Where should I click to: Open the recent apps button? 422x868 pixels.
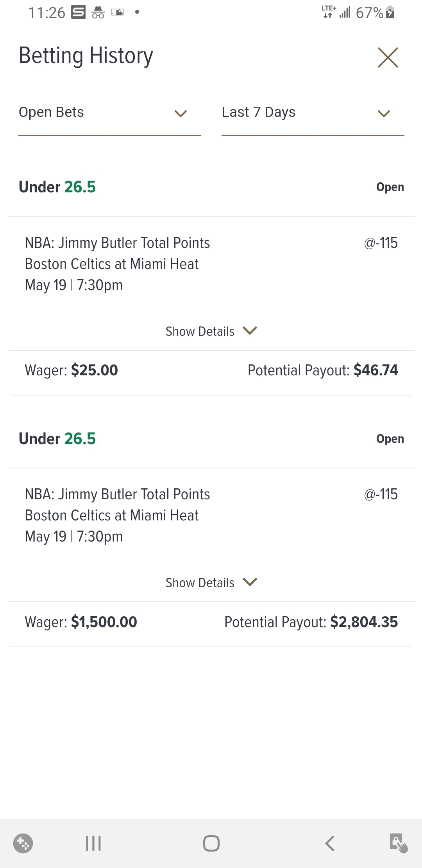pyautogui.click(x=93, y=843)
